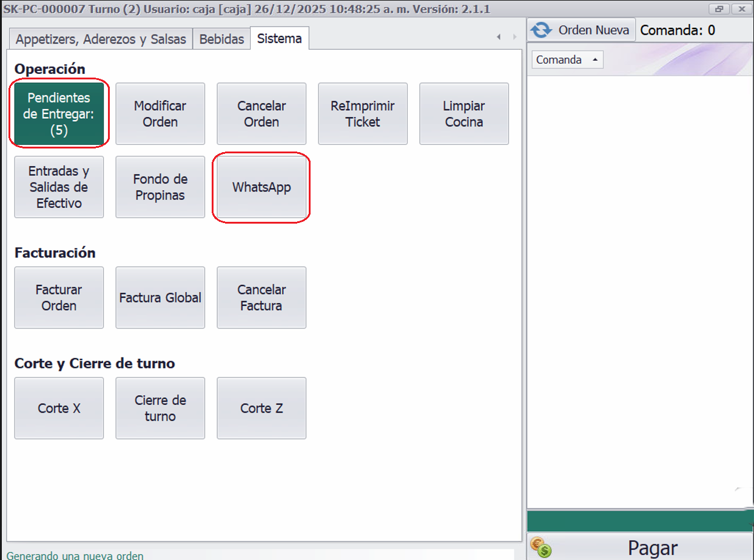Switch to Appetizers, Aderezos y Salsas tab

tap(101, 39)
